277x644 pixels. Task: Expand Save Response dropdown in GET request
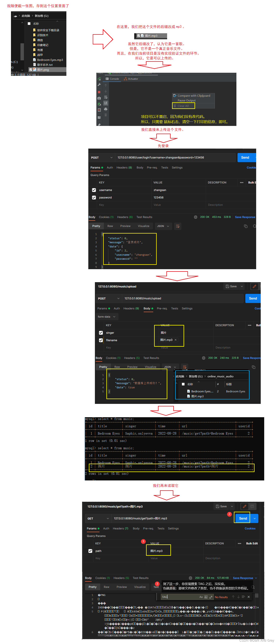[256, 578]
